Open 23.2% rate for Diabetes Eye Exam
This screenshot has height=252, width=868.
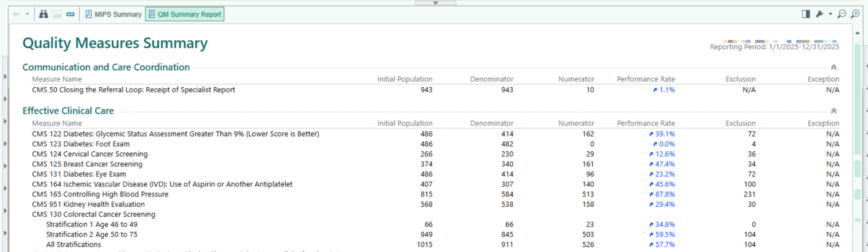pos(662,174)
